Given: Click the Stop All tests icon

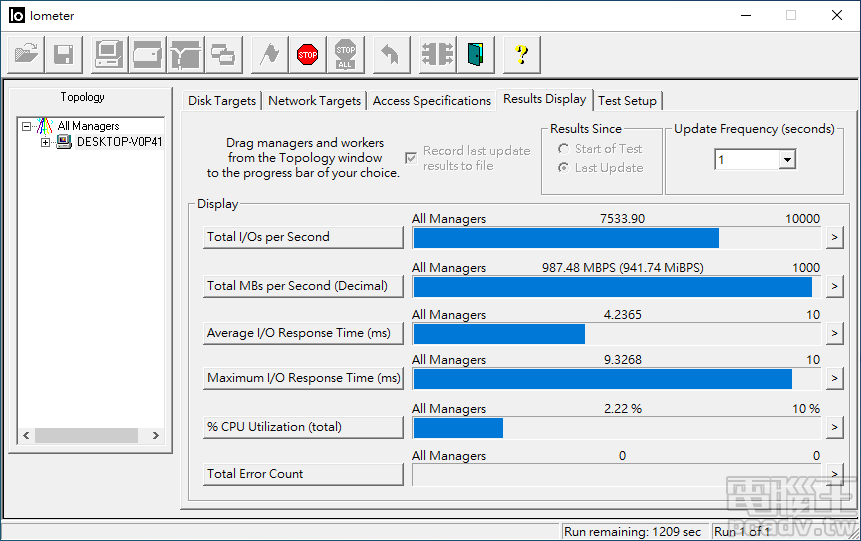Looking at the screenshot, I should tap(345, 54).
